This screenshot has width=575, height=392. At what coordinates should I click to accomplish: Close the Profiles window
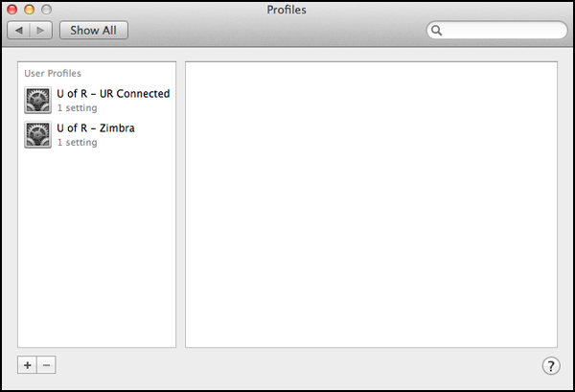click(12, 10)
